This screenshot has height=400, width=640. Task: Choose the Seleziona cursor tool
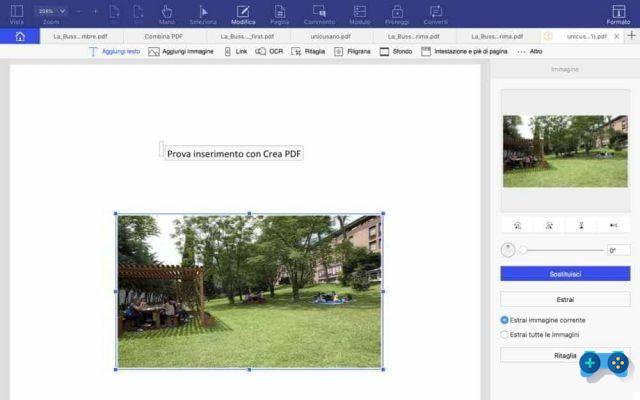[x=203, y=14]
